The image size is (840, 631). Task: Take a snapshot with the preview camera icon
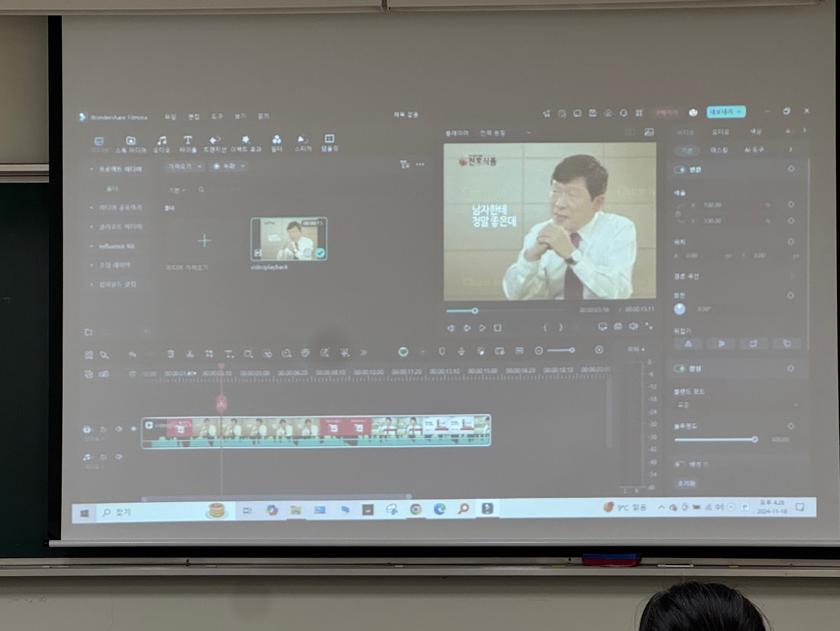point(618,327)
